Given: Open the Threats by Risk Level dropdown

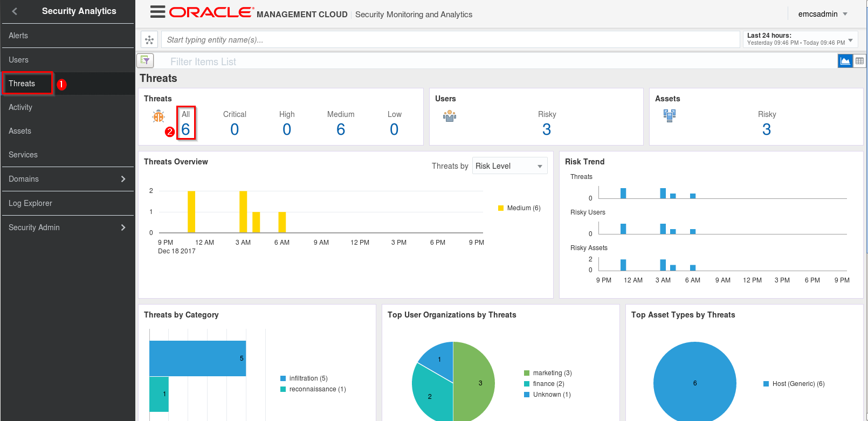Looking at the screenshot, I should [x=509, y=166].
